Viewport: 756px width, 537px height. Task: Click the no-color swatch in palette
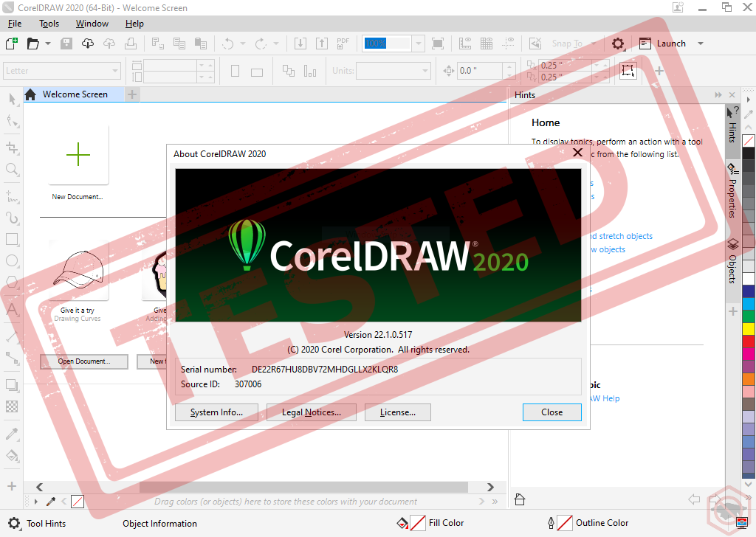click(749, 141)
